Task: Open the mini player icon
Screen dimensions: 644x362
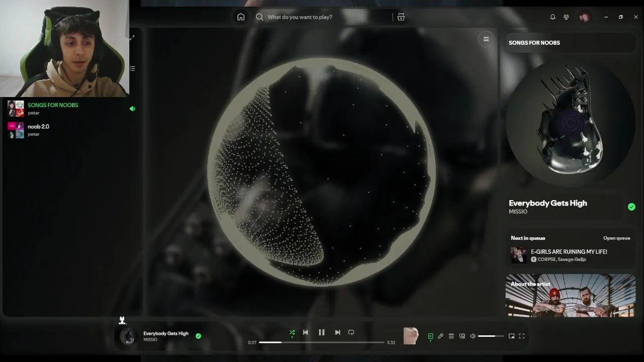Action: coord(512,336)
